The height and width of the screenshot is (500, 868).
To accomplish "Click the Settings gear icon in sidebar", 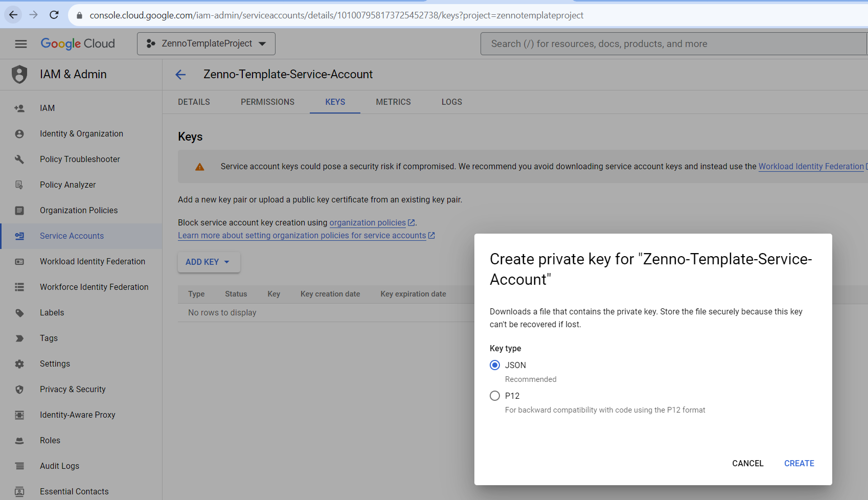I will tap(19, 364).
